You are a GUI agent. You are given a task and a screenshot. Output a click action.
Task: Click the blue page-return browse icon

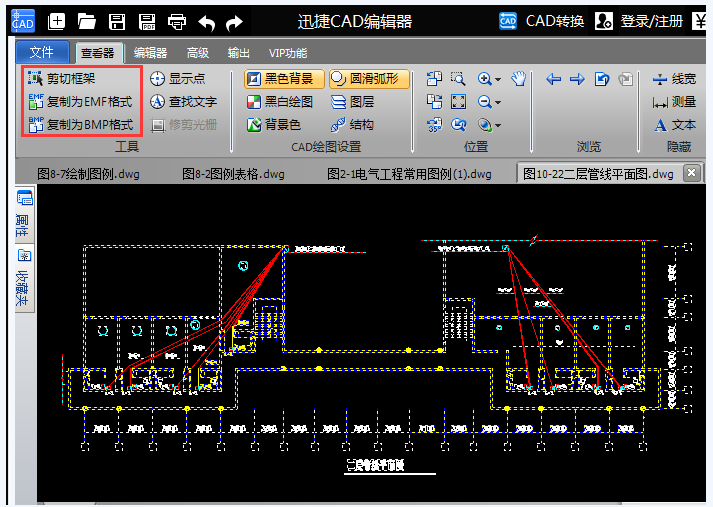(602, 79)
